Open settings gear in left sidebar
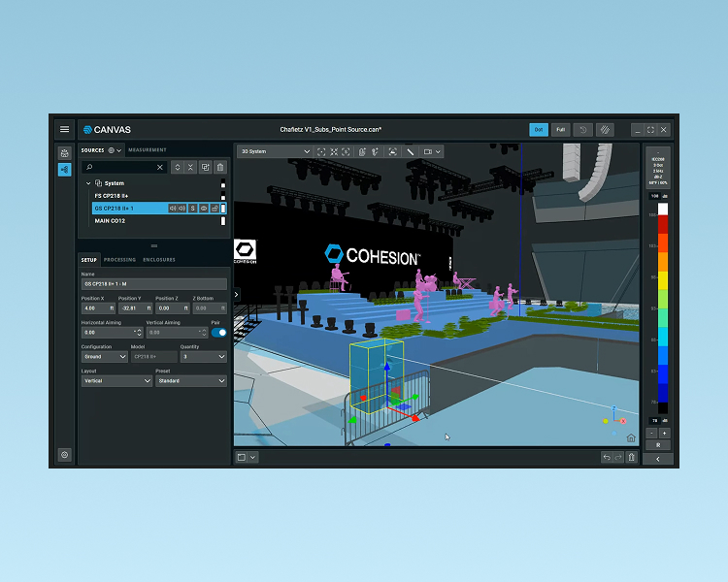728x582 pixels. coord(64,455)
